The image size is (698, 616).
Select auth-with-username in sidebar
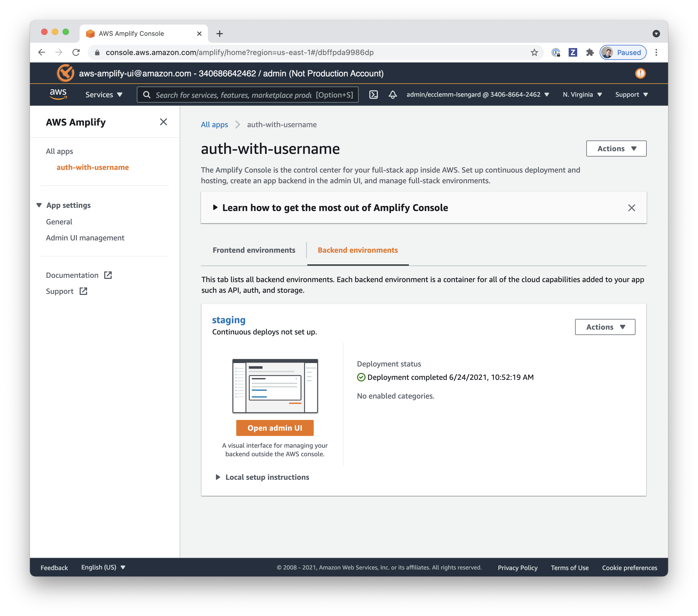click(x=92, y=167)
